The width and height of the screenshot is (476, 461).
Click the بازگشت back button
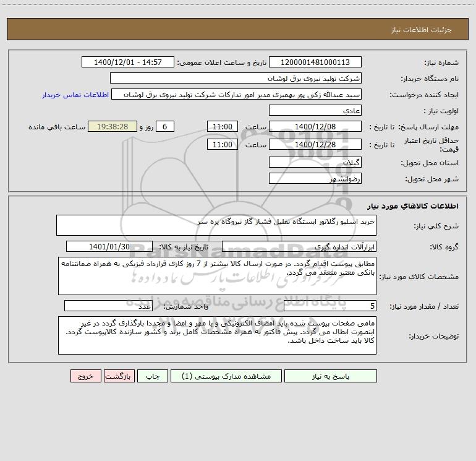119,376
